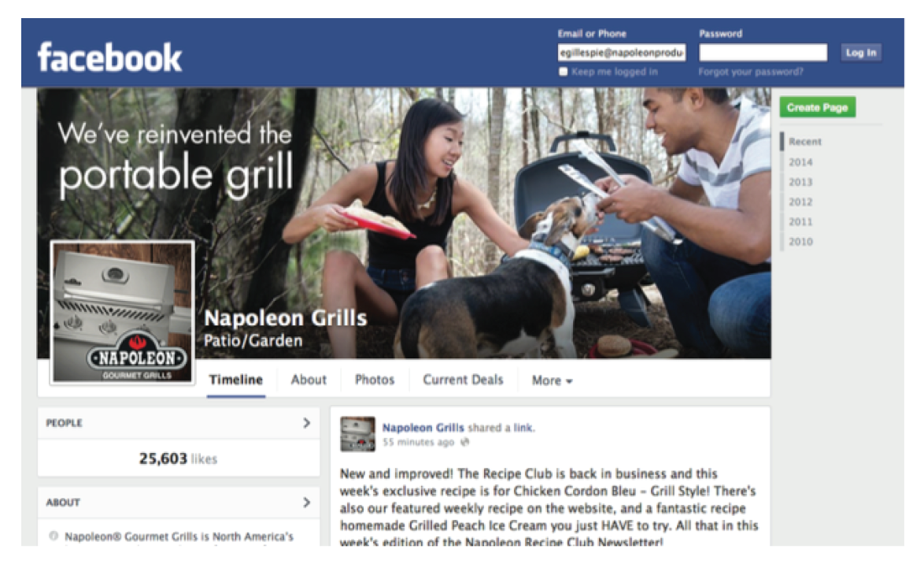
Task: Open the Photos tab
Action: [374, 380]
